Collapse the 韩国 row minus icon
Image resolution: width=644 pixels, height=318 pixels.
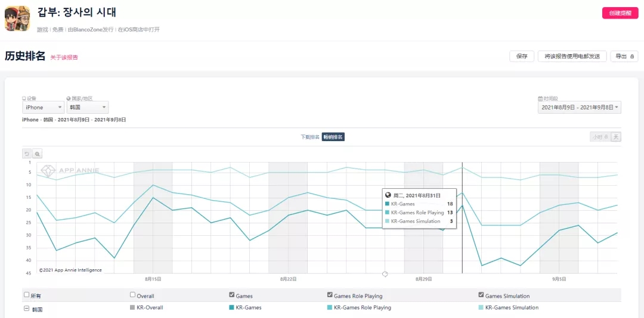coord(26,308)
